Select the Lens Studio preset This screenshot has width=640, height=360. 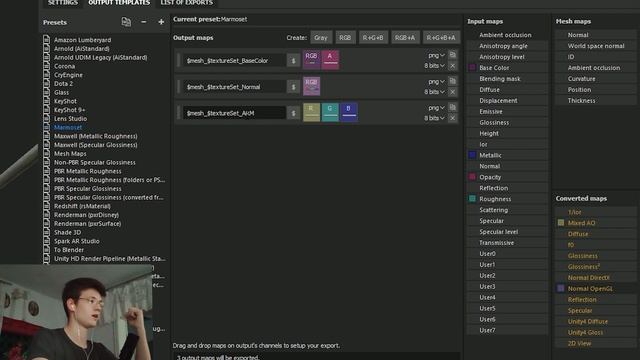click(x=70, y=118)
